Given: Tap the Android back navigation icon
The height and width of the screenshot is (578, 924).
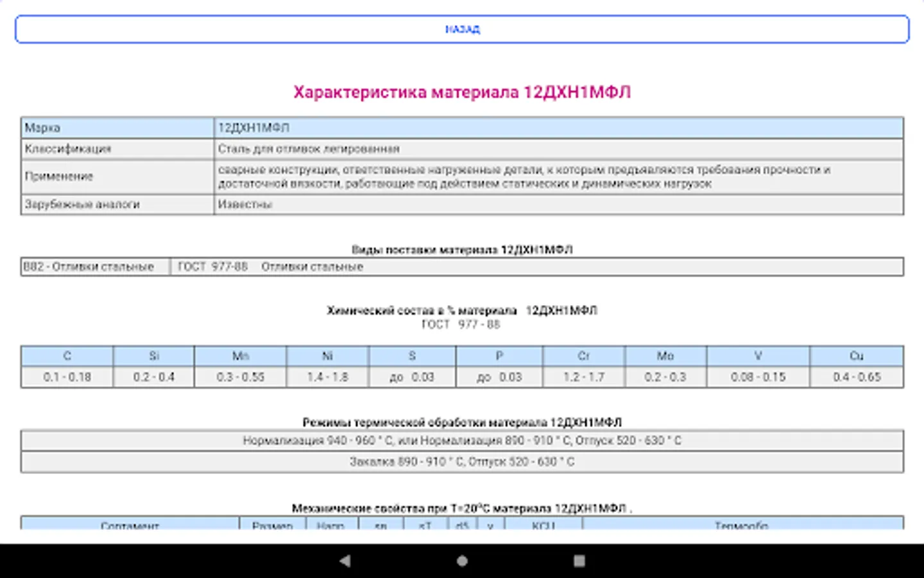Looking at the screenshot, I should pyautogui.click(x=345, y=561).
